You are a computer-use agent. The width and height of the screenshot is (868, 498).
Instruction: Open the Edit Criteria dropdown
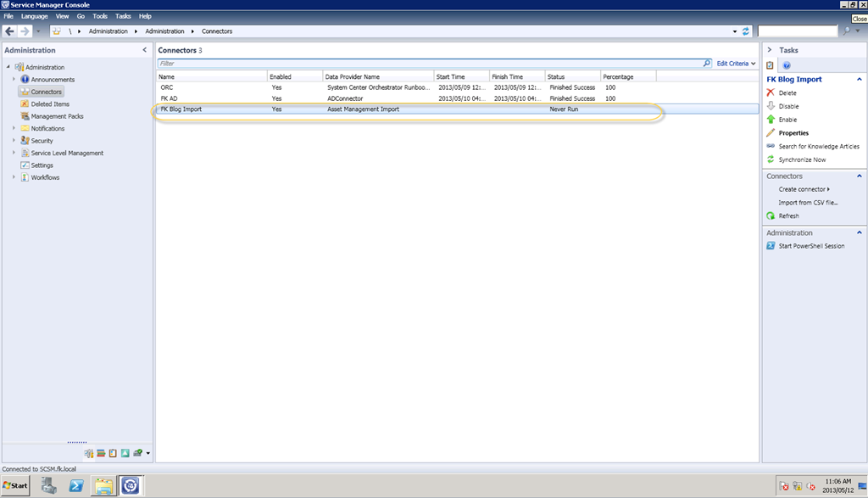pyautogui.click(x=736, y=64)
